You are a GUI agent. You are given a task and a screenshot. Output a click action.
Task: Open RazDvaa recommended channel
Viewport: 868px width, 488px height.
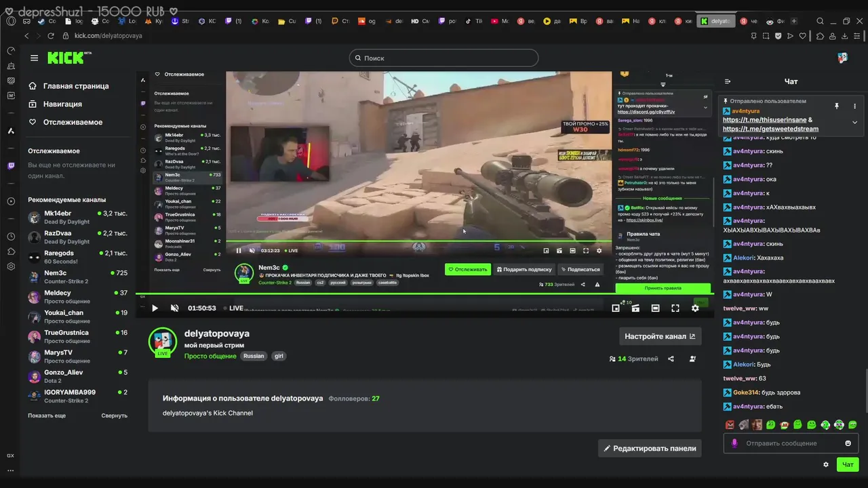point(77,237)
